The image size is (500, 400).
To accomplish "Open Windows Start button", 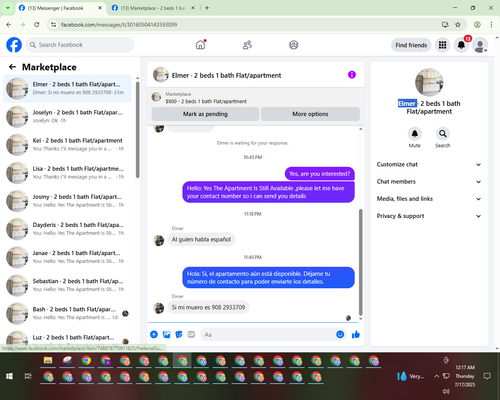I will pyautogui.click(x=9, y=376).
